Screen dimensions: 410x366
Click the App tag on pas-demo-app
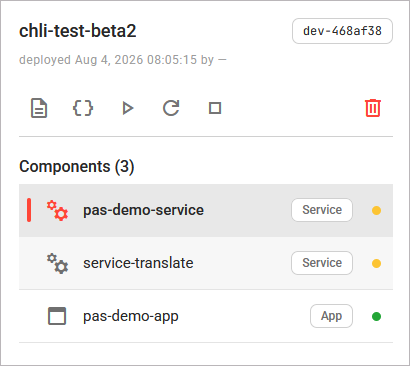click(x=331, y=316)
